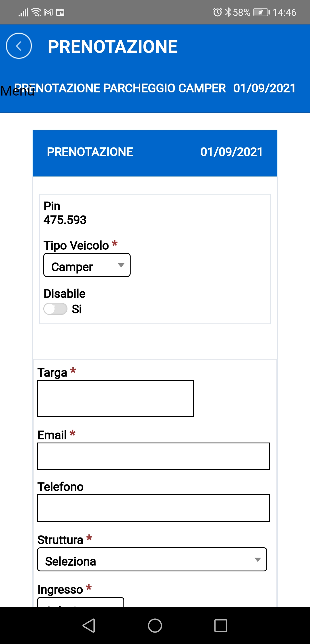Toggle the Disabile switch on
310x644 pixels.
(55, 309)
